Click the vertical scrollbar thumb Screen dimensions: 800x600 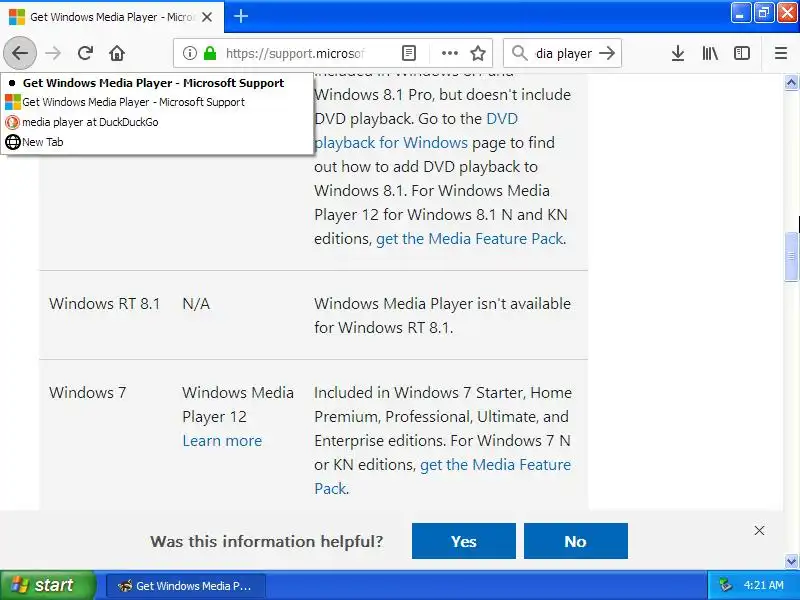coord(791,256)
